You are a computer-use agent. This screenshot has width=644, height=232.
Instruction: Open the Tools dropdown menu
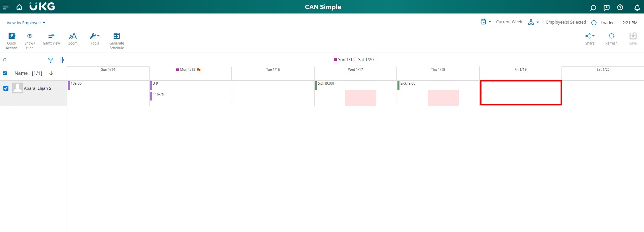(95, 36)
